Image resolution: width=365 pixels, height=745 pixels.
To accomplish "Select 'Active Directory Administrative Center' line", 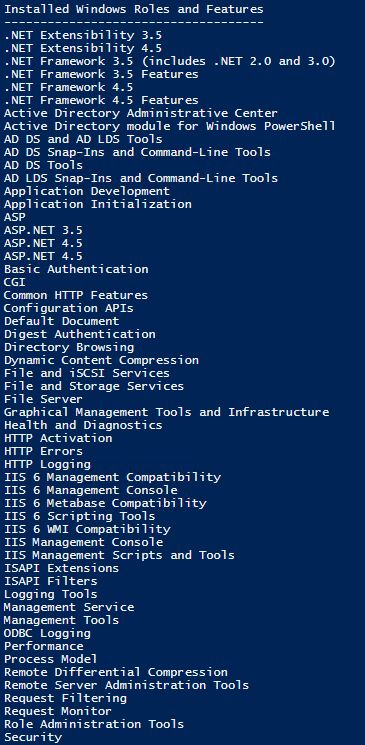I will (x=141, y=113).
